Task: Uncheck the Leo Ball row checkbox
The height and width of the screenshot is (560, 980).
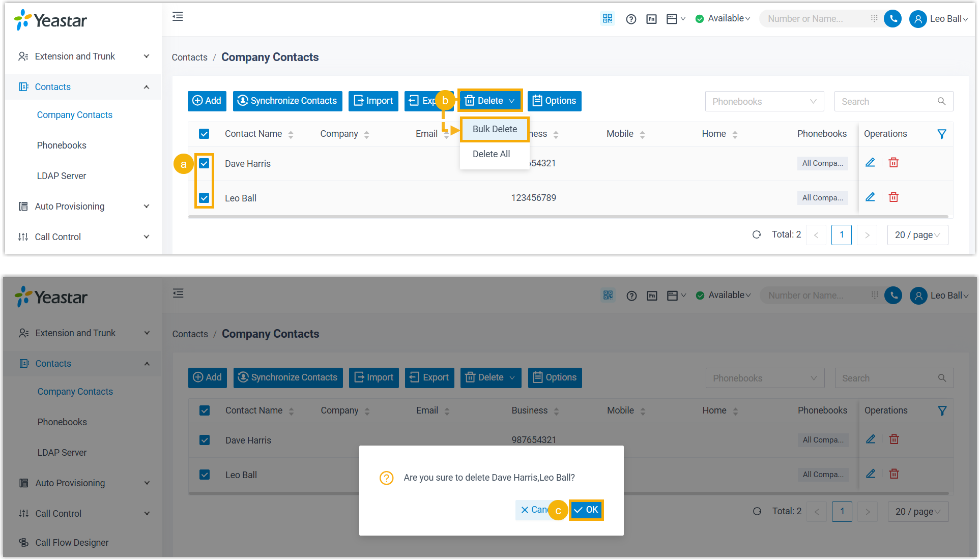Action: 204,198
